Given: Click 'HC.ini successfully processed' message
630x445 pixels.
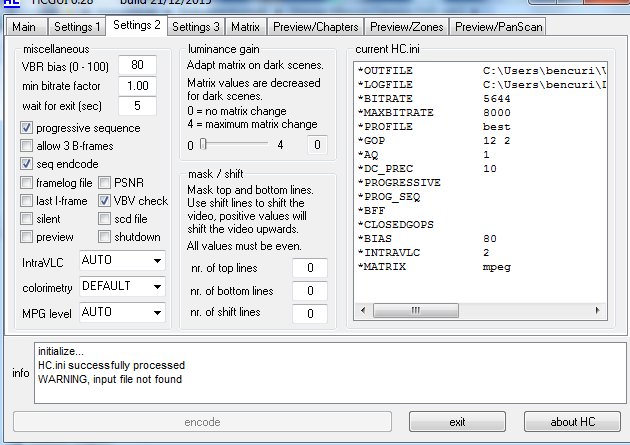Looking at the screenshot, I should (x=111, y=365).
